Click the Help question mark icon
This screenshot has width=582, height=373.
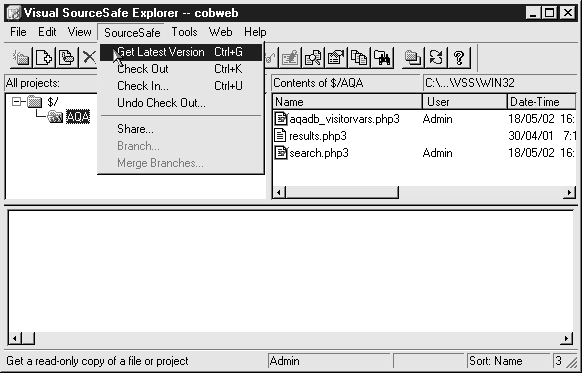coord(459,58)
